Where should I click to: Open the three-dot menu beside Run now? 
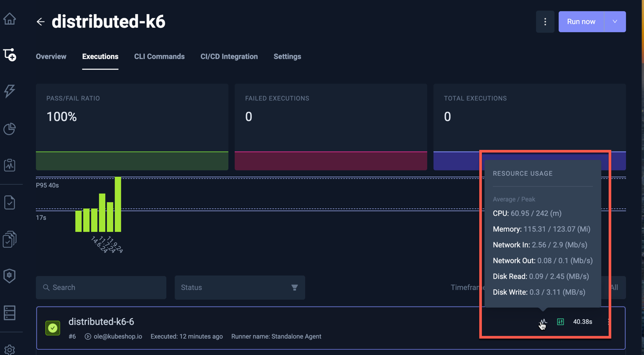[x=545, y=22]
